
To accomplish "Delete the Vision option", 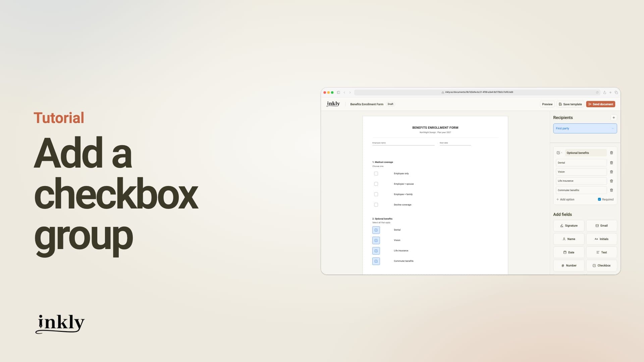I will [611, 172].
